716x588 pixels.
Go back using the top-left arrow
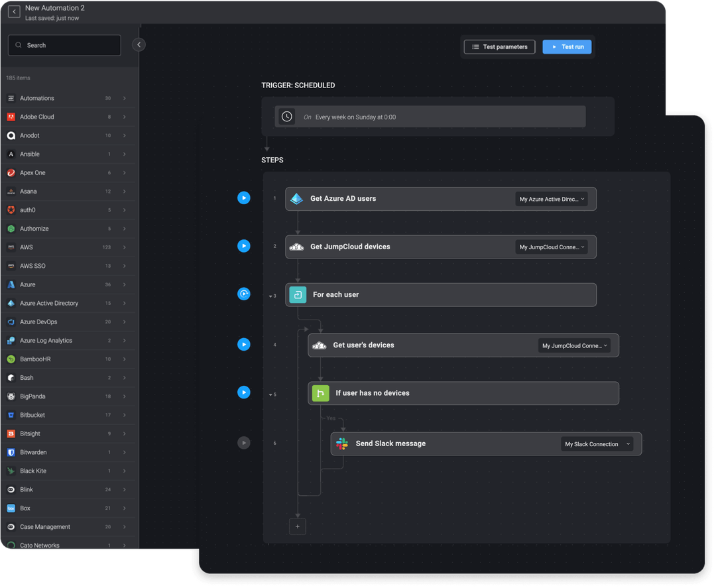point(14,11)
